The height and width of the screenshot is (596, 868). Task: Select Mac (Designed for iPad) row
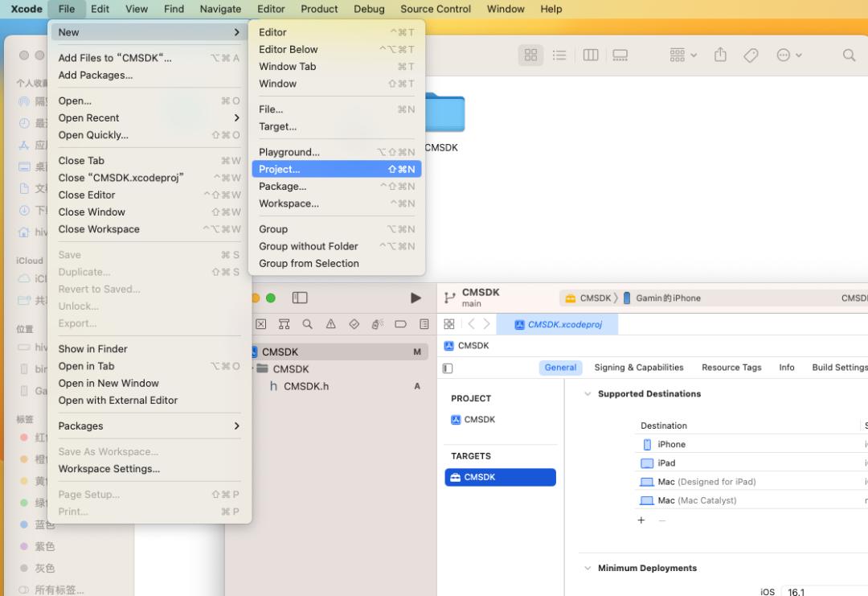751,482
